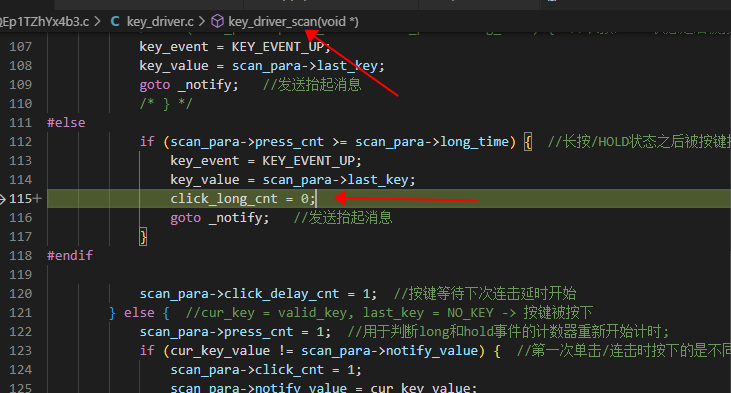Click the else keyword on line 121

tap(139, 313)
